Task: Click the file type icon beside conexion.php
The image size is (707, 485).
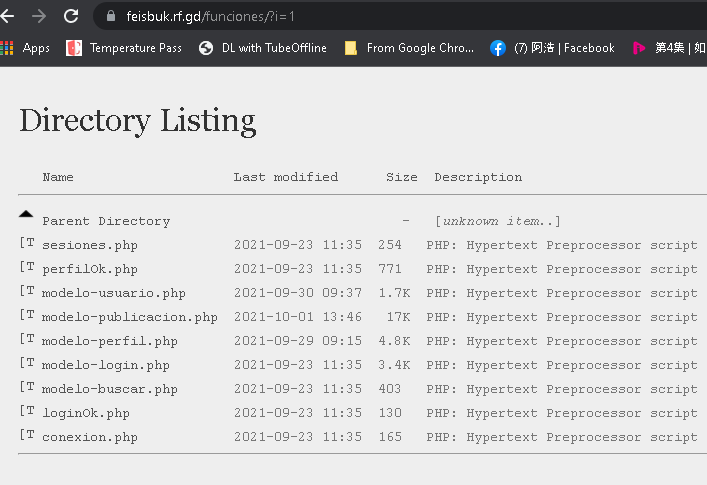Action: 27,435
